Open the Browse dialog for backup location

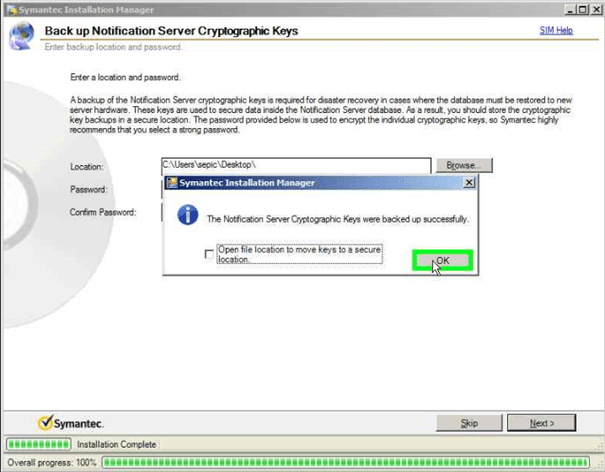(463, 165)
